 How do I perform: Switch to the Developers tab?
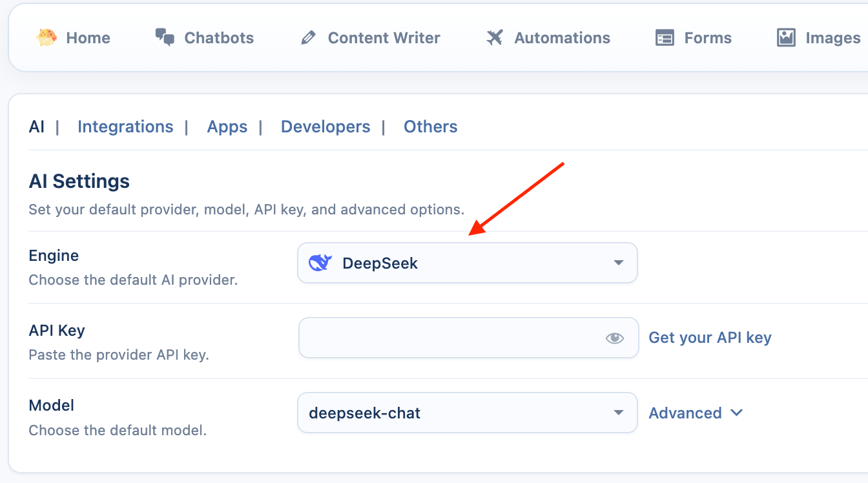[x=325, y=127]
